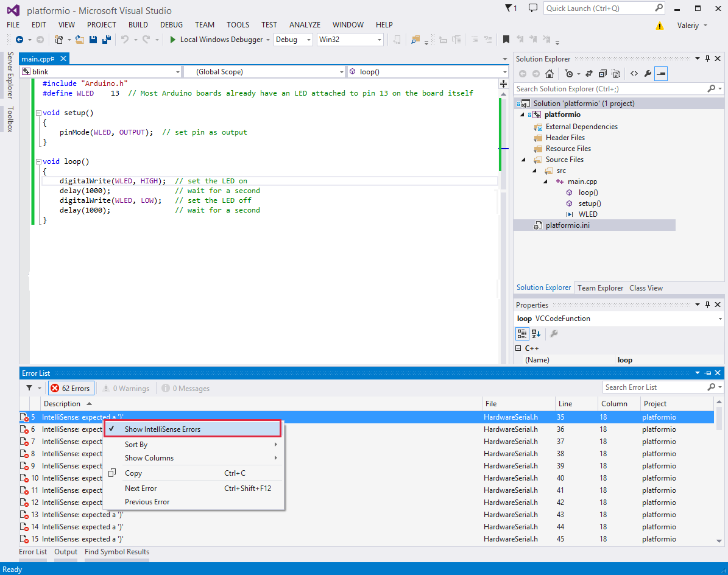
Task: Open the DEBUG menu
Action: coord(171,24)
